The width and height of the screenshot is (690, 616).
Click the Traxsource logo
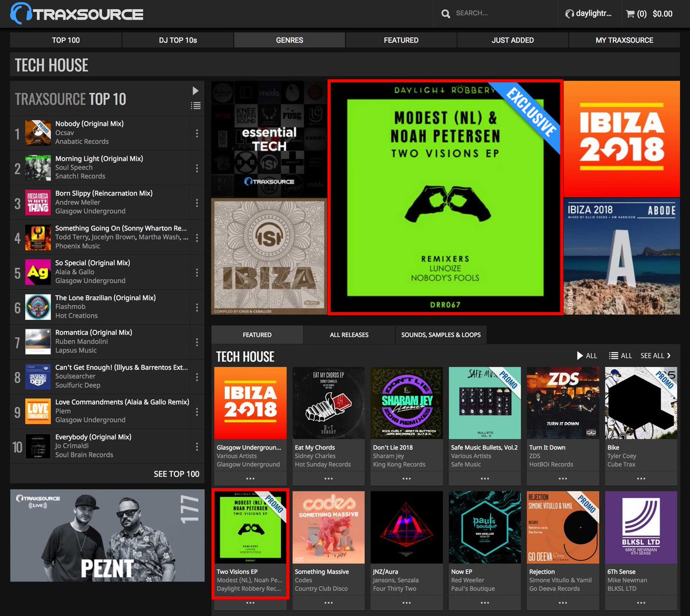[x=75, y=13]
